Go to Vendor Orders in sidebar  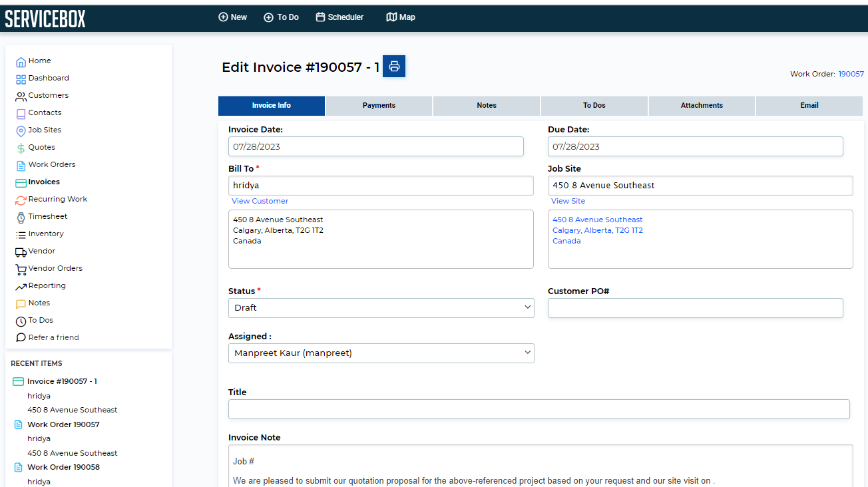click(x=55, y=269)
